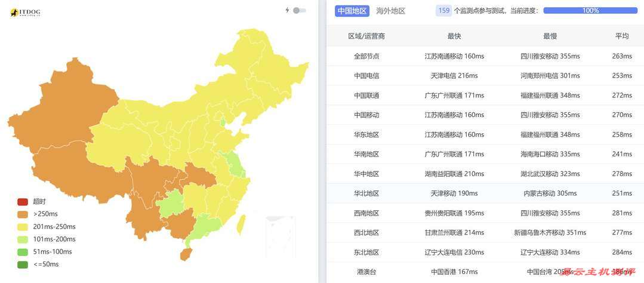Viewport: 644px width, 283px height.
Task: Select the 华南地区 row label
Action: point(366,154)
